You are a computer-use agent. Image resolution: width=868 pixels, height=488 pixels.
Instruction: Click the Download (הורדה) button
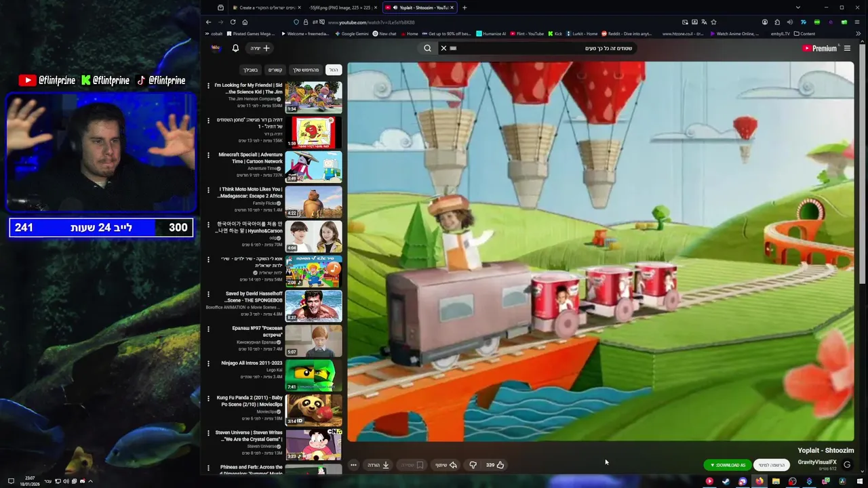(x=378, y=465)
